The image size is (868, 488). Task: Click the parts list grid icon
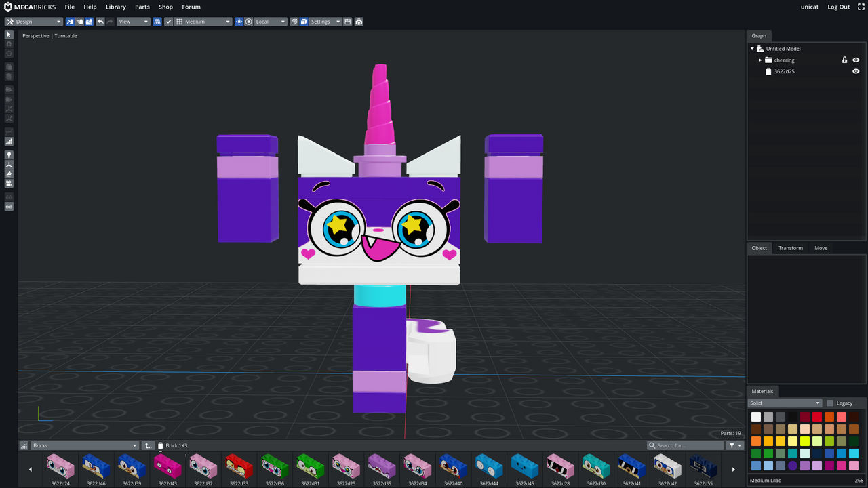(24, 445)
